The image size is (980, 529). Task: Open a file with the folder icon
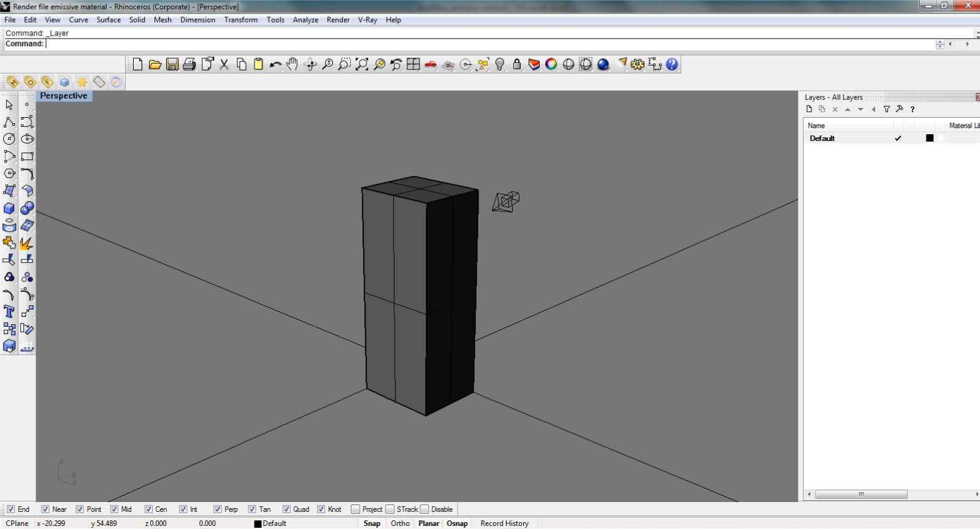point(155,64)
